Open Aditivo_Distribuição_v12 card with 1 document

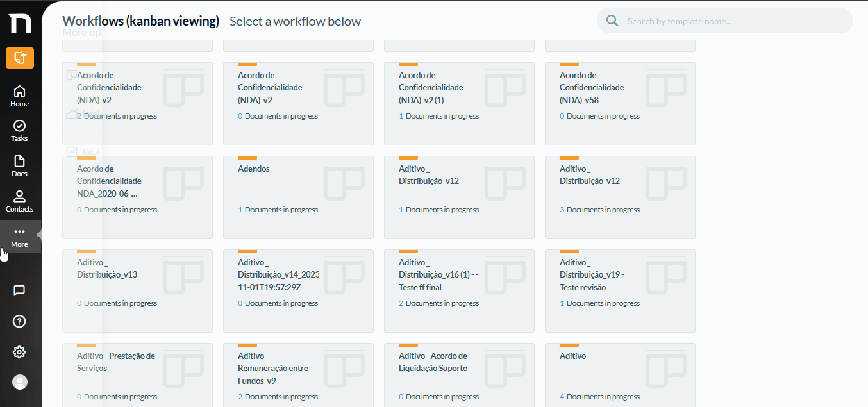pyautogui.click(x=459, y=197)
